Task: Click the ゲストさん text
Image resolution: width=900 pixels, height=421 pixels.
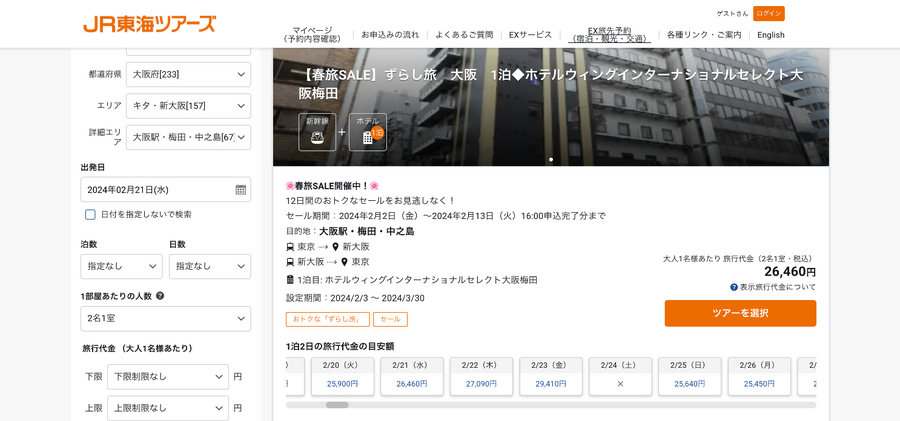Action: 732,14
